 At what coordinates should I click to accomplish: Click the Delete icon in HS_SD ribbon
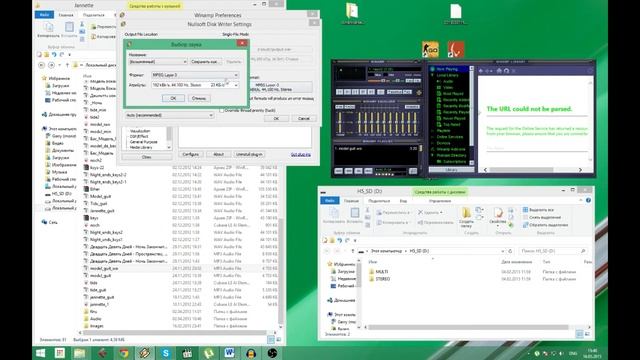point(421,212)
